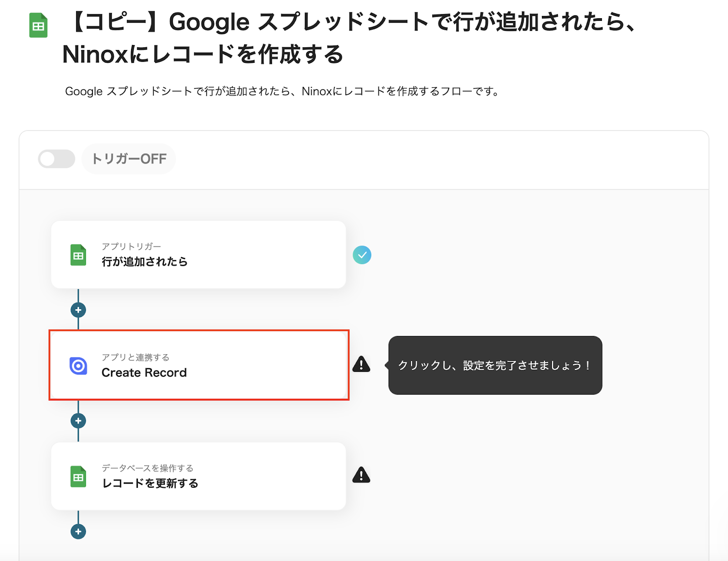Click the クリックし、設定を完了させましょう tooltip
Screen dimensions: 728x561
tap(495, 365)
